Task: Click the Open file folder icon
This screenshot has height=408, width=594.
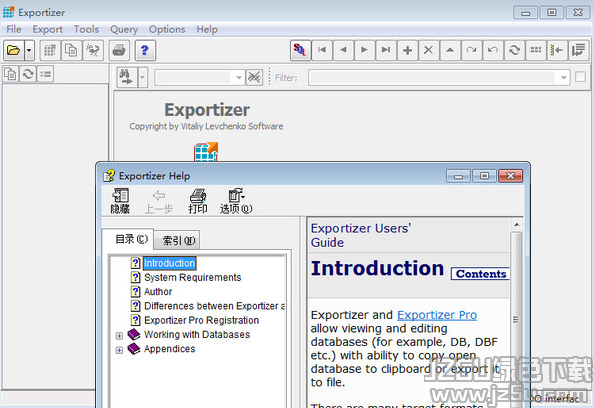Action: point(14,50)
